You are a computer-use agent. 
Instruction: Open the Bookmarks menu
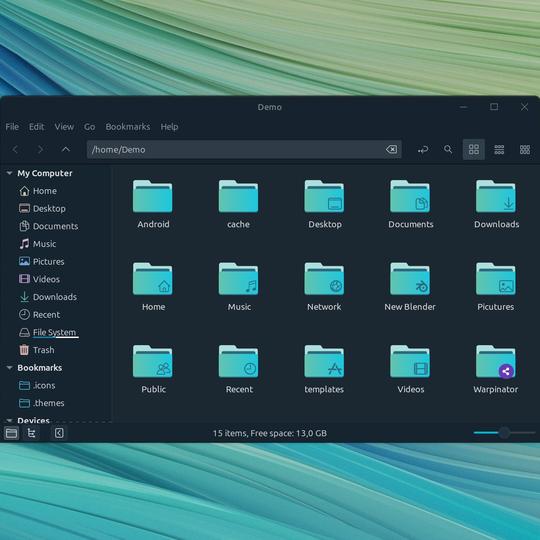click(128, 127)
